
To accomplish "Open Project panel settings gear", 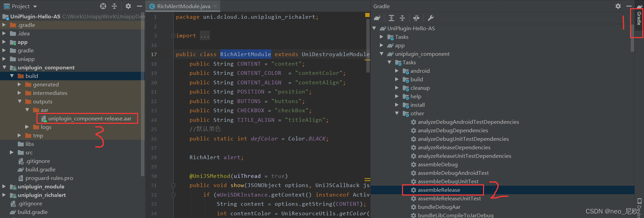I will pyautogui.click(x=128, y=6).
